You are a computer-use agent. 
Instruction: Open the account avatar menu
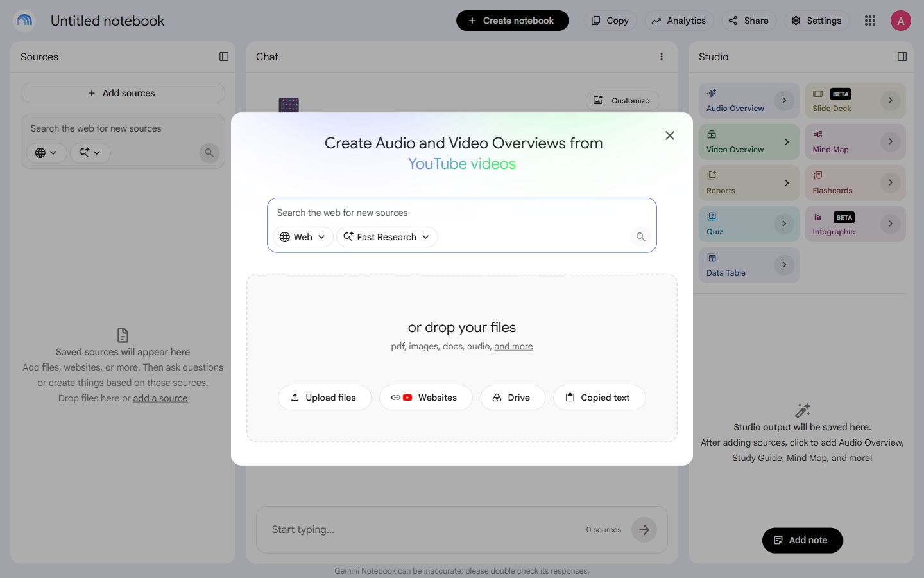pos(901,21)
